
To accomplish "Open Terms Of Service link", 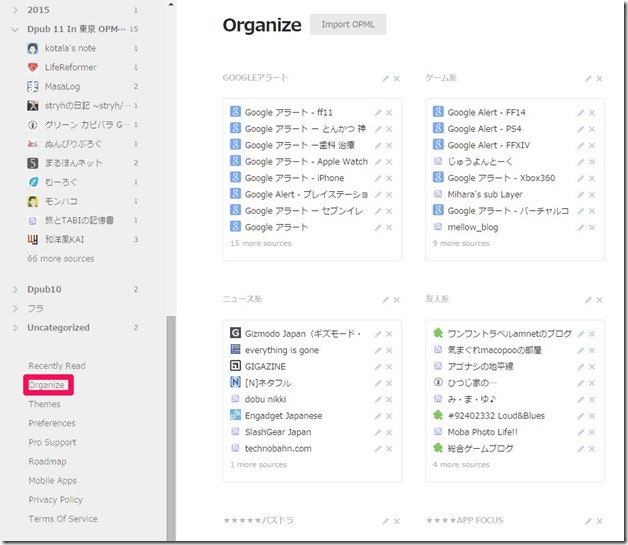I will tap(63, 519).
